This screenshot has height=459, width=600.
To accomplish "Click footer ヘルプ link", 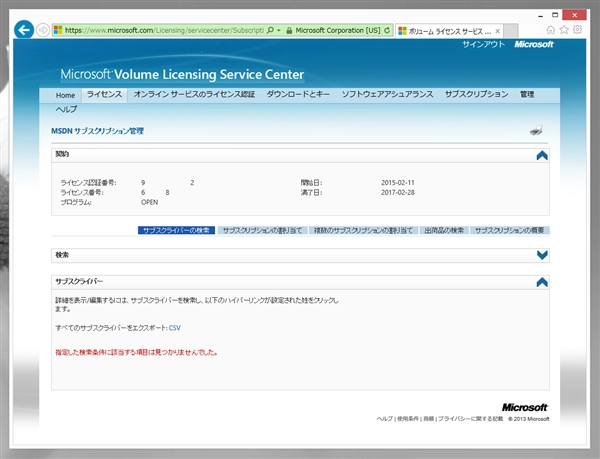I will point(385,419).
